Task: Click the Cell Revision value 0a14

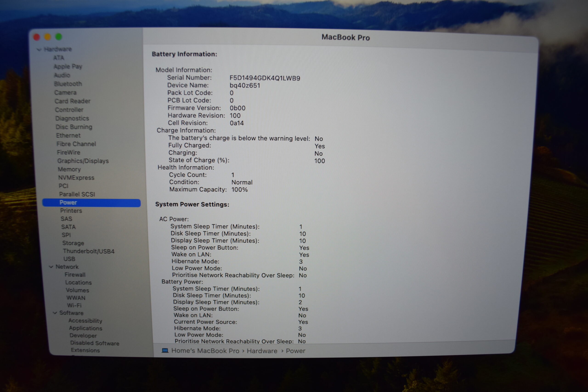Action: click(237, 123)
